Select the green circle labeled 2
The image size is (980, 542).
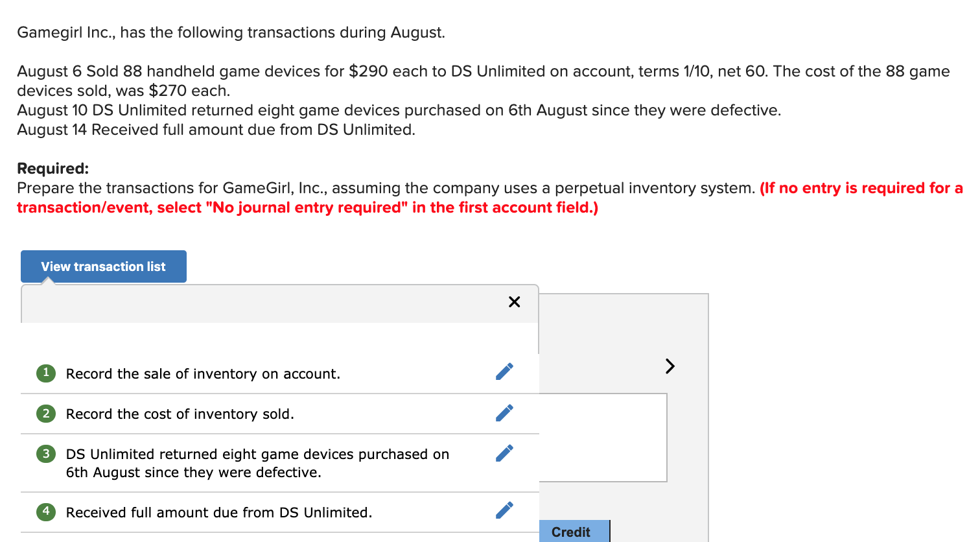pyautogui.click(x=45, y=413)
